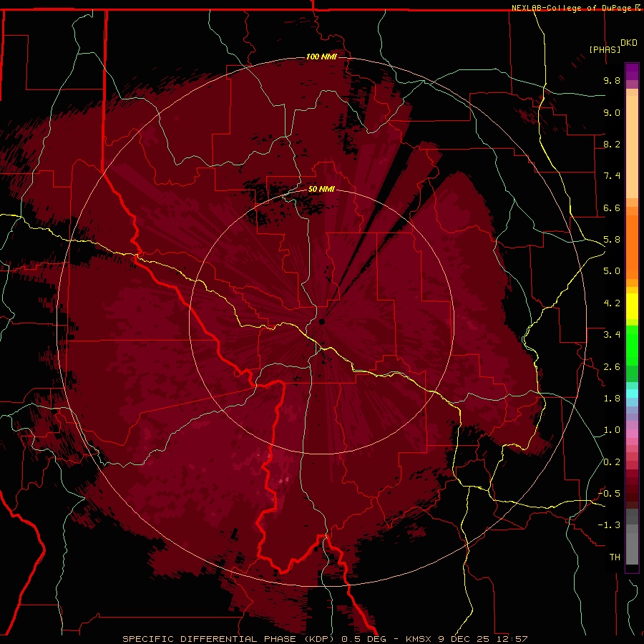The width and height of the screenshot is (644, 644).
Task: Click the pink band of the color scale
Action: pyautogui.click(x=632, y=434)
